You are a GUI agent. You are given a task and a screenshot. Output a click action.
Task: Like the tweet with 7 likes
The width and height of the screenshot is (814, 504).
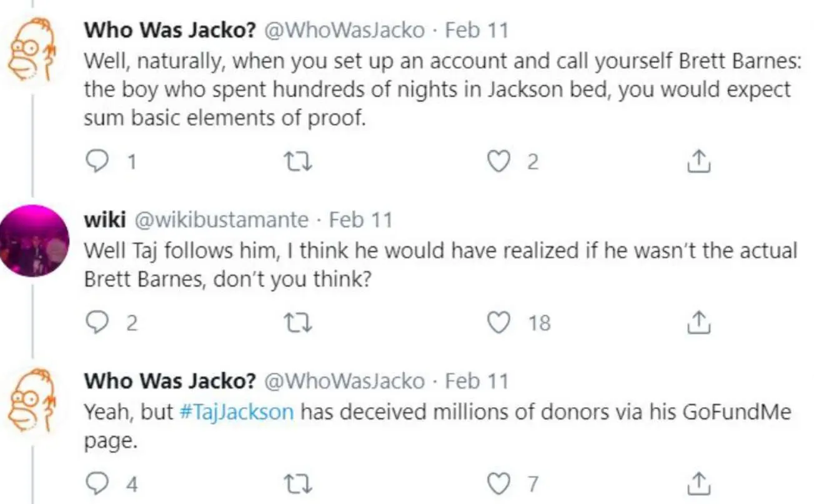click(x=497, y=483)
